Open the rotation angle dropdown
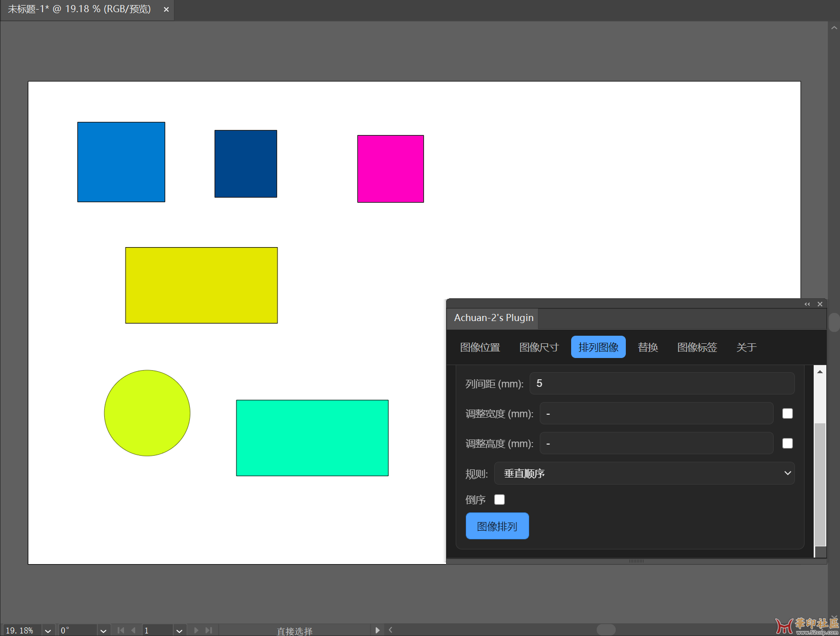 (103, 630)
